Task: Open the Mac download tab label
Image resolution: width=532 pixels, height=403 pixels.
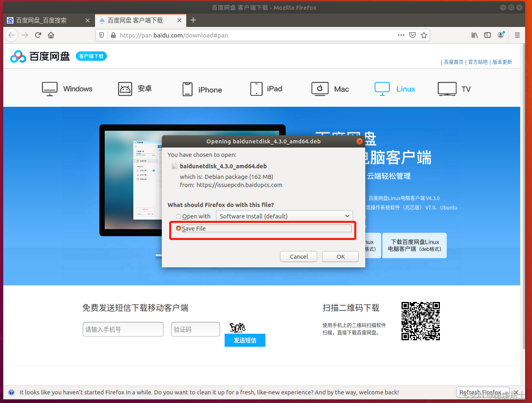Action: click(342, 89)
